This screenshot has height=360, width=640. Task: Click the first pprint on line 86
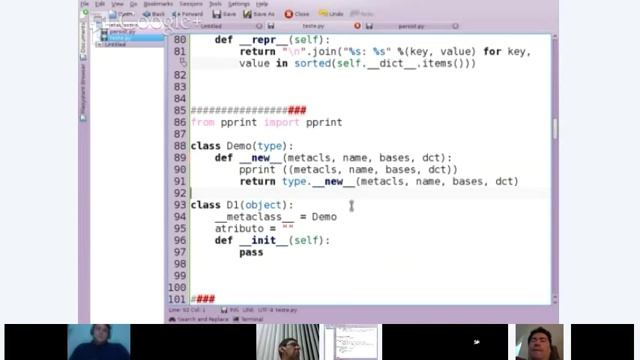coord(239,122)
